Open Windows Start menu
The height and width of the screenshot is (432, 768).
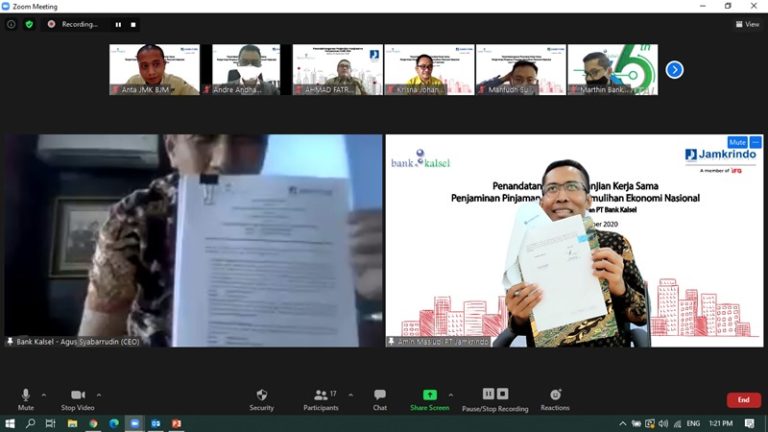tap(10, 424)
